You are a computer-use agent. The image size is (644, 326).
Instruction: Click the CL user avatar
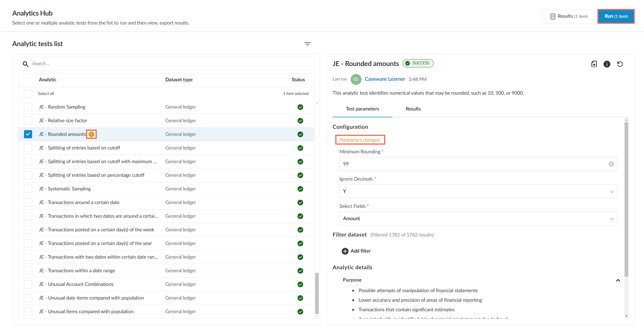[x=356, y=79]
